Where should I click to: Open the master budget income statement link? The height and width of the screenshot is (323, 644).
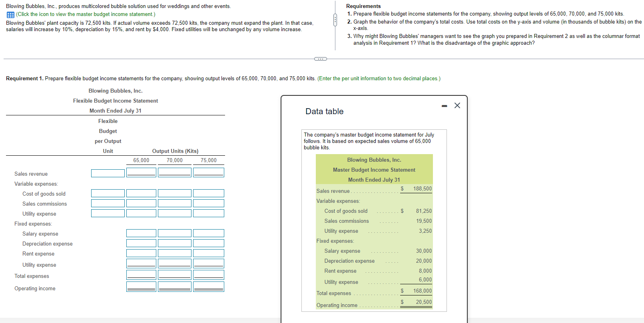pyautogui.click(x=86, y=14)
